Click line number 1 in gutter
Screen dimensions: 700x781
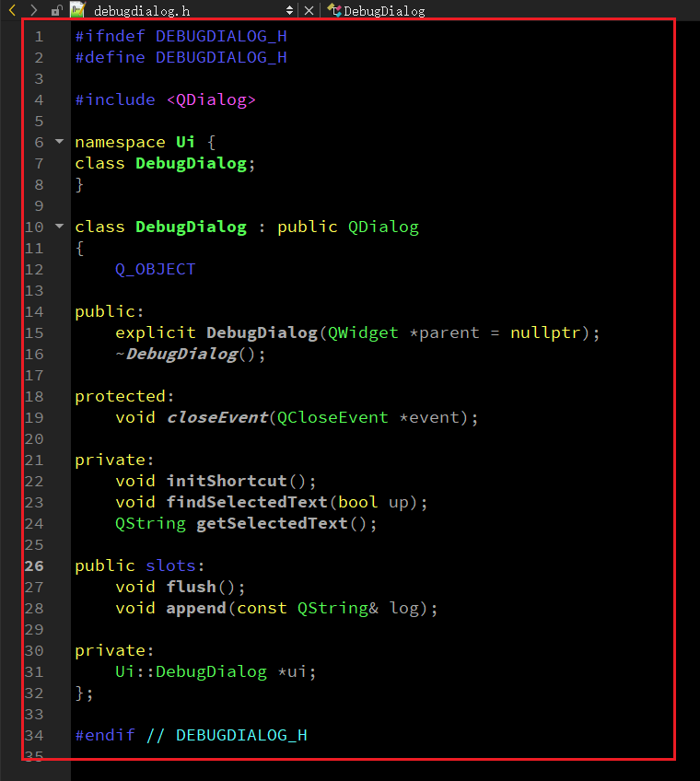(x=39, y=36)
